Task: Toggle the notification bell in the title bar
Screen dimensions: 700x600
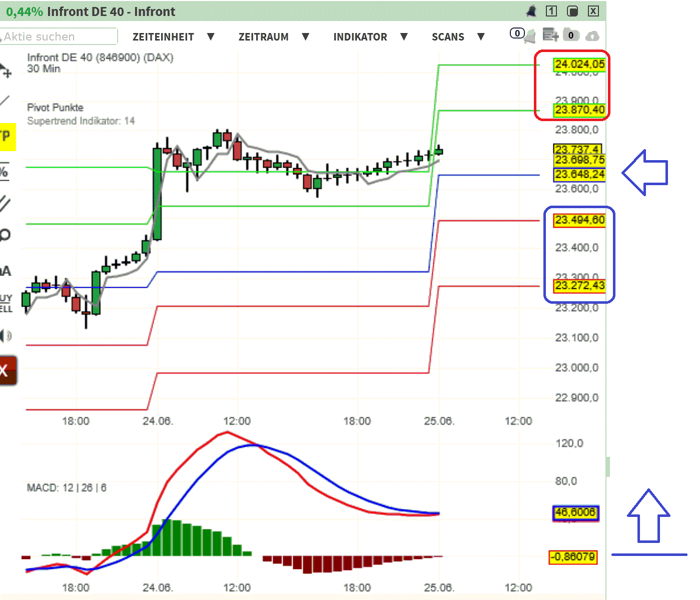Action: [x=531, y=11]
